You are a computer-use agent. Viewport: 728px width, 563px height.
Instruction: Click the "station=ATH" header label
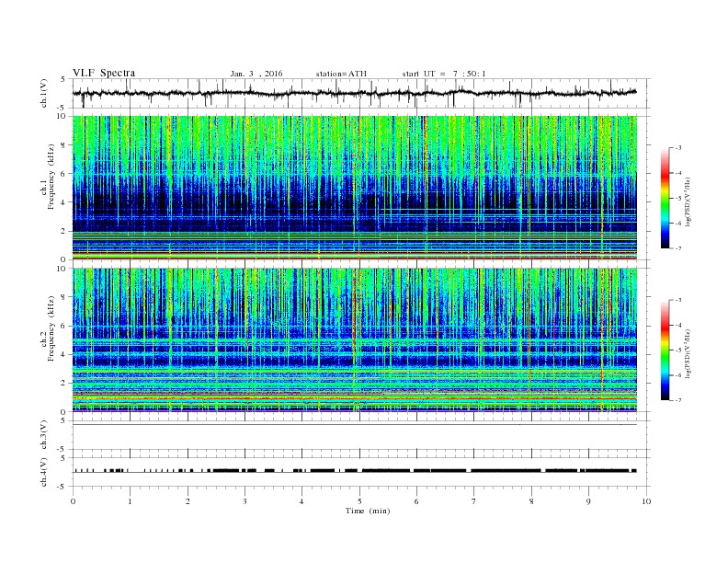tap(341, 74)
